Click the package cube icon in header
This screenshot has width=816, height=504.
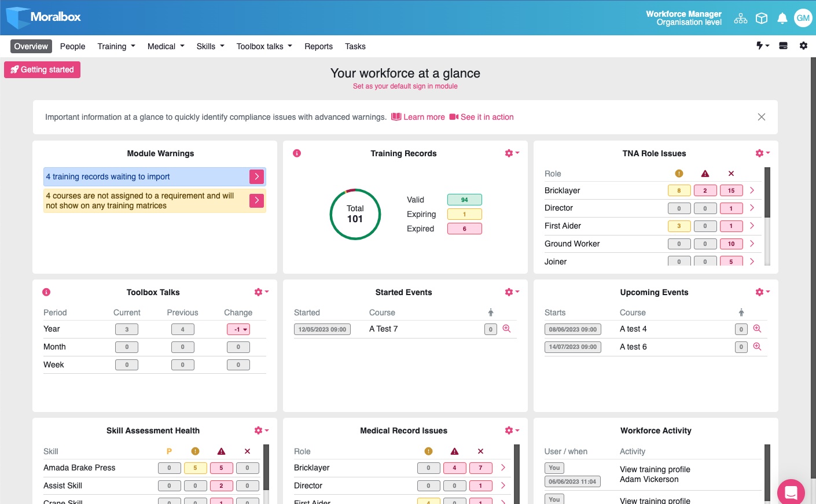point(761,17)
